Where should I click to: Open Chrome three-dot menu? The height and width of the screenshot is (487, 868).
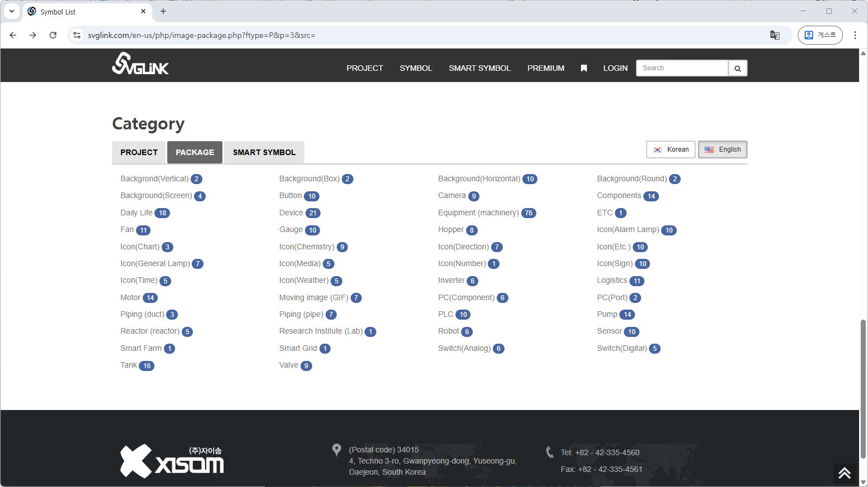click(855, 35)
